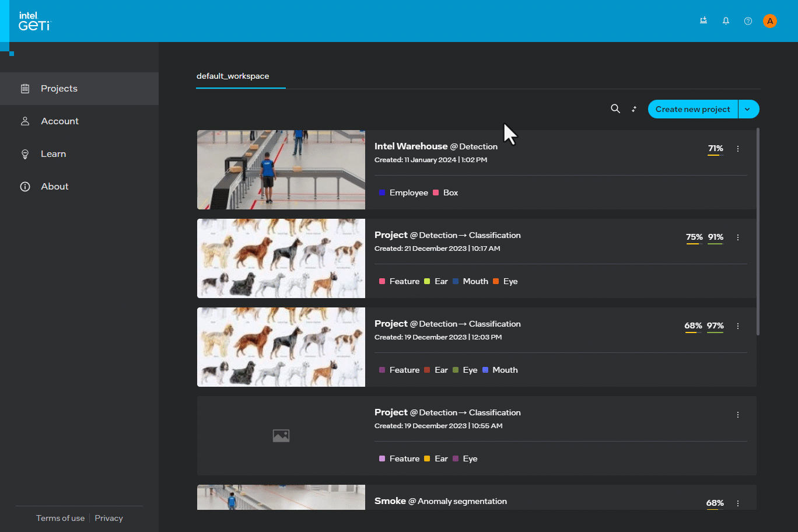798x532 pixels.
Task: Click the orange user avatar icon
Action: click(769, 21)
